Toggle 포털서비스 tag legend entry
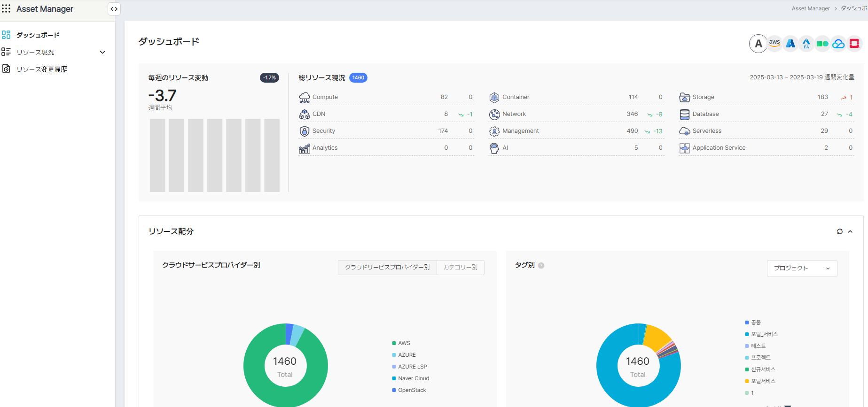 (x=760, y=381)
